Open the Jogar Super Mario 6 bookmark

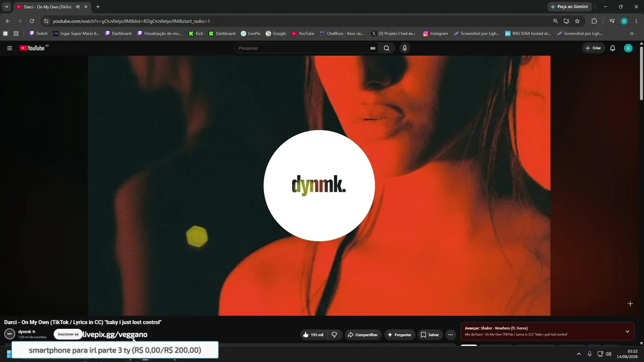point(76,34)
